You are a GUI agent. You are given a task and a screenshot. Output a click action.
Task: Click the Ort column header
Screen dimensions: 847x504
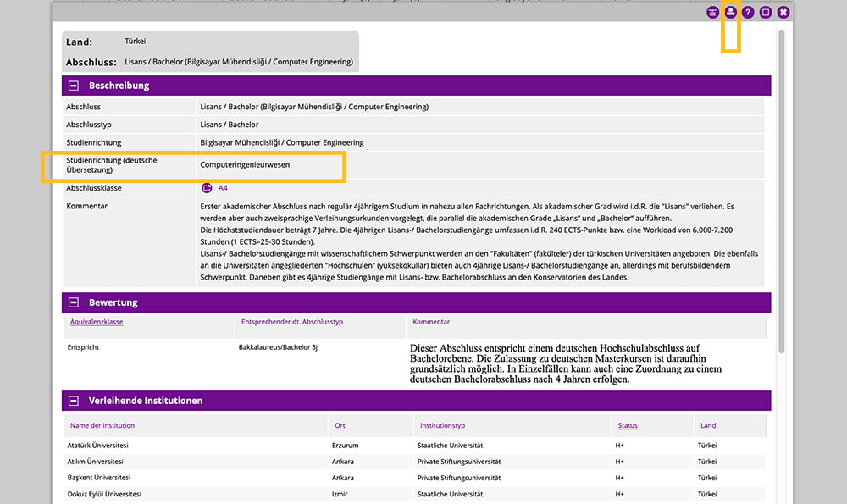tap(340, 425)
